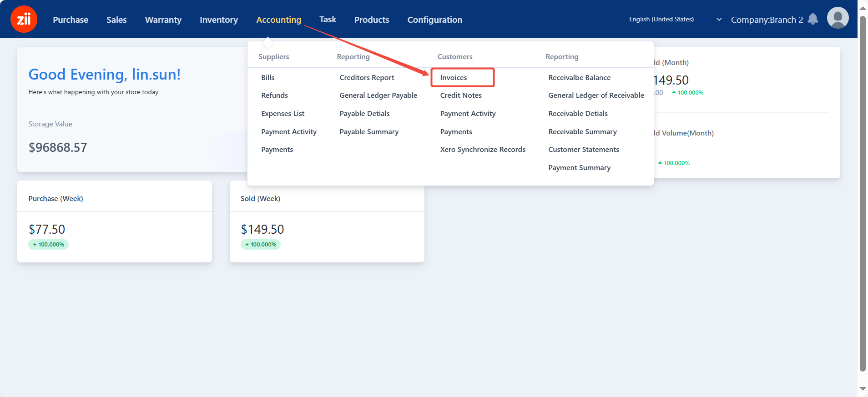Screen dimensions: 868x397
Task: Click Company:Branch 2 label
Action: [767, 20]
